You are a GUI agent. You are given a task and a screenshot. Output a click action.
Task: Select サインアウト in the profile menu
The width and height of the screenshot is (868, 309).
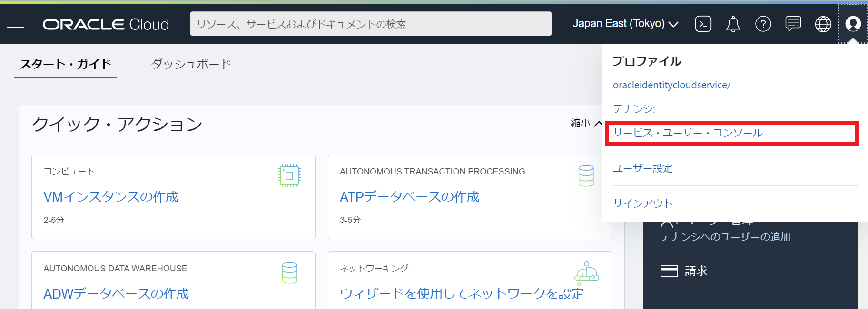click(x=643, y=203)
